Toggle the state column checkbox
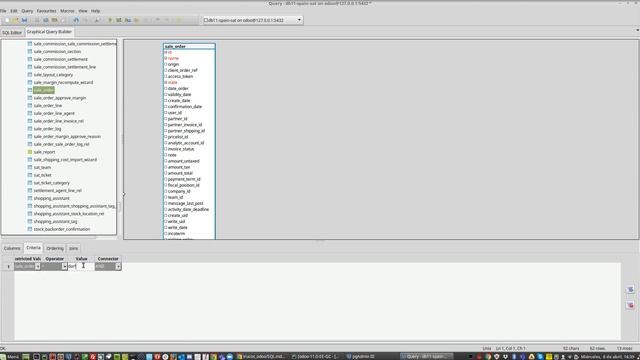The width and height of the screenshot is (640, 360). pos(166,82)
